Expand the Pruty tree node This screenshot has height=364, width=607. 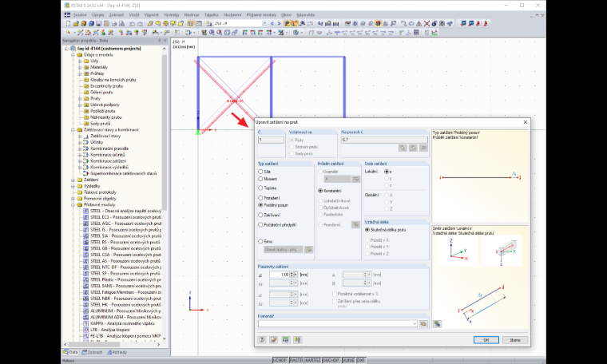coord(80,99)
